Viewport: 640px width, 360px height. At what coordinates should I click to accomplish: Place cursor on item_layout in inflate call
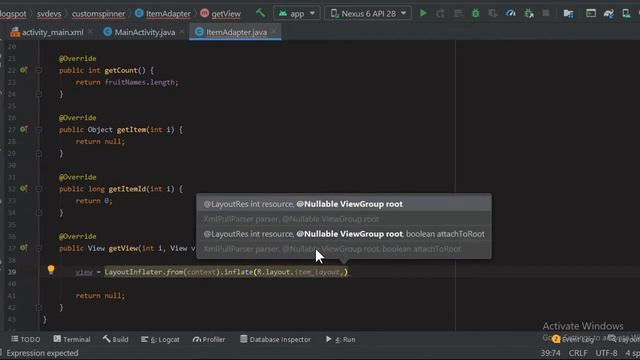(317, 272)
